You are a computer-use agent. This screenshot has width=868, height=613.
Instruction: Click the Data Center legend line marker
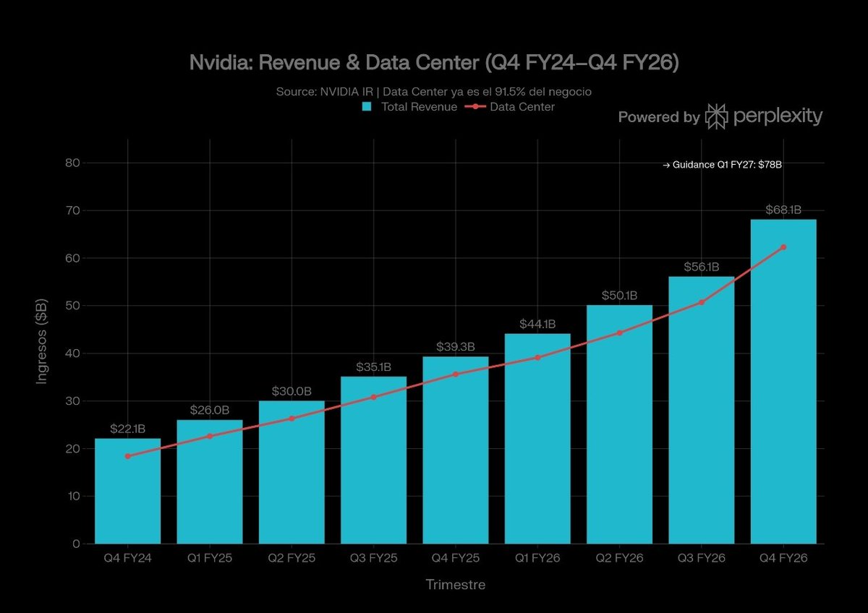475,107
